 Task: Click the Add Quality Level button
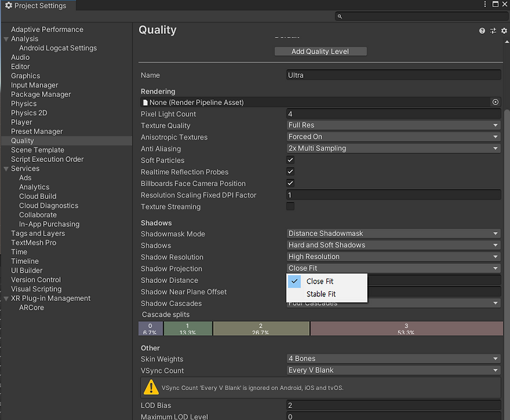(321, 51)
